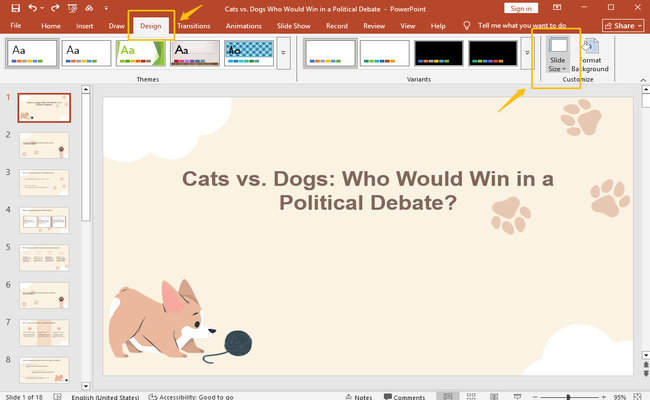Screen dimensions: 650x400
Task: Click the Tell me lightbulb icon
Action: tap(466, 26)
